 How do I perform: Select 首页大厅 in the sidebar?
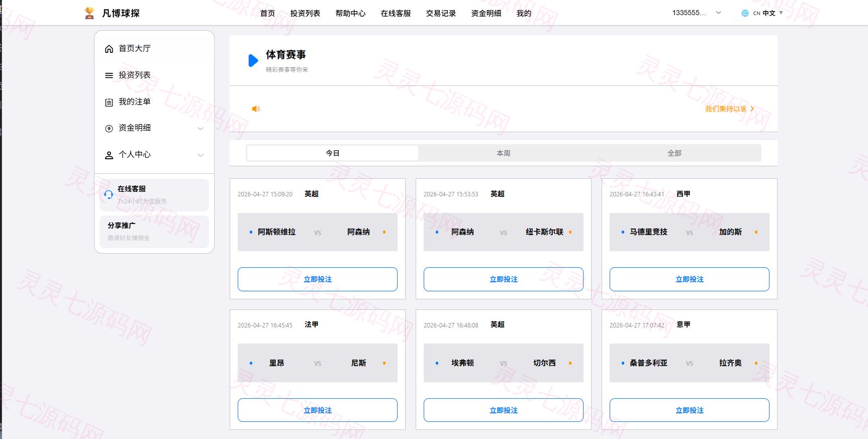154,49
